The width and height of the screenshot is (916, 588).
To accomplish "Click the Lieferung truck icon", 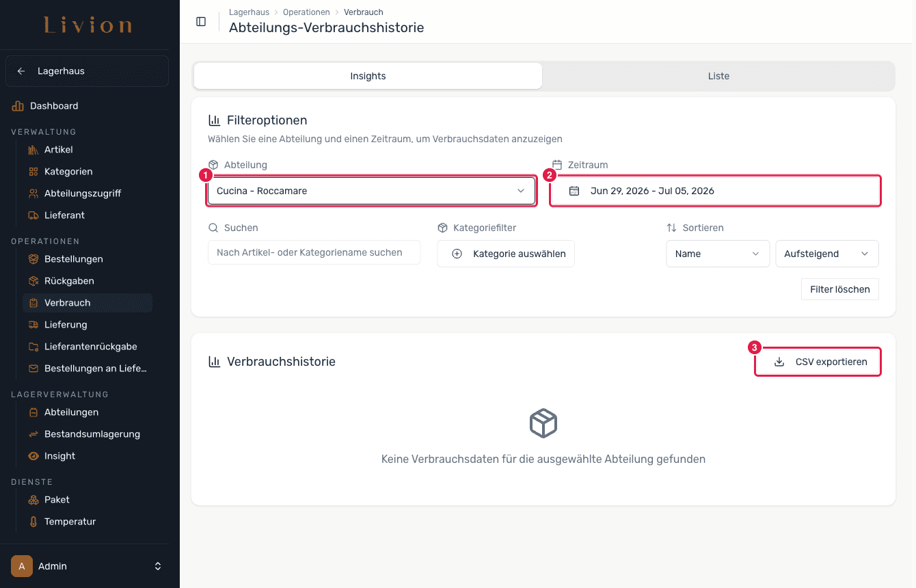I will tap(33, 325).
